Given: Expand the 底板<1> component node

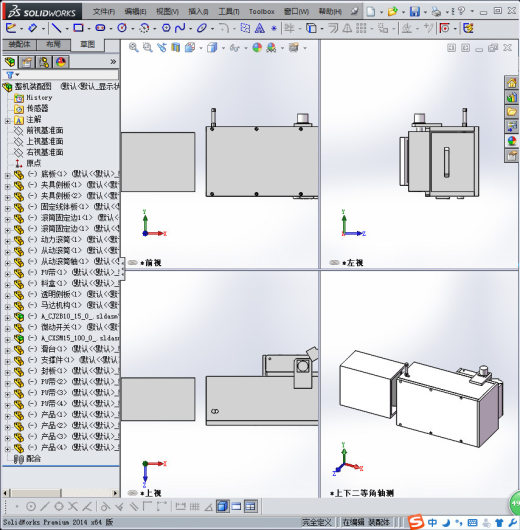Looking at the screenshot, I should (7, 175).
